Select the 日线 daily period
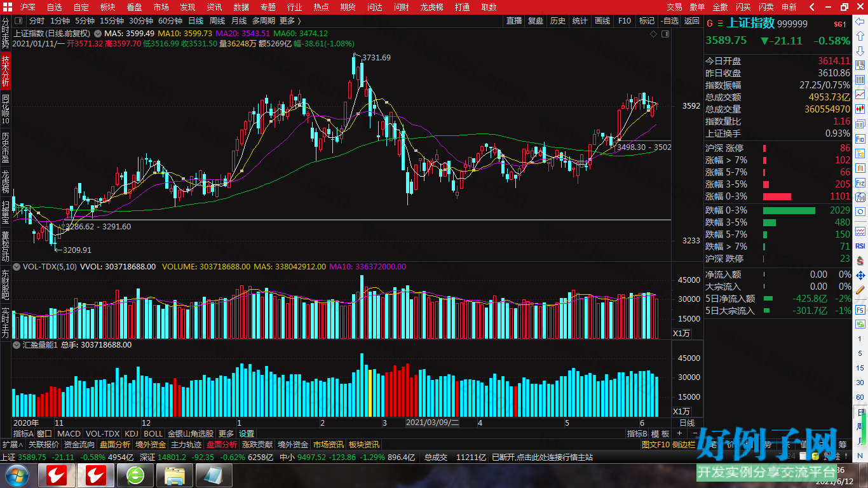868x488 pixels. click(196, 20)
